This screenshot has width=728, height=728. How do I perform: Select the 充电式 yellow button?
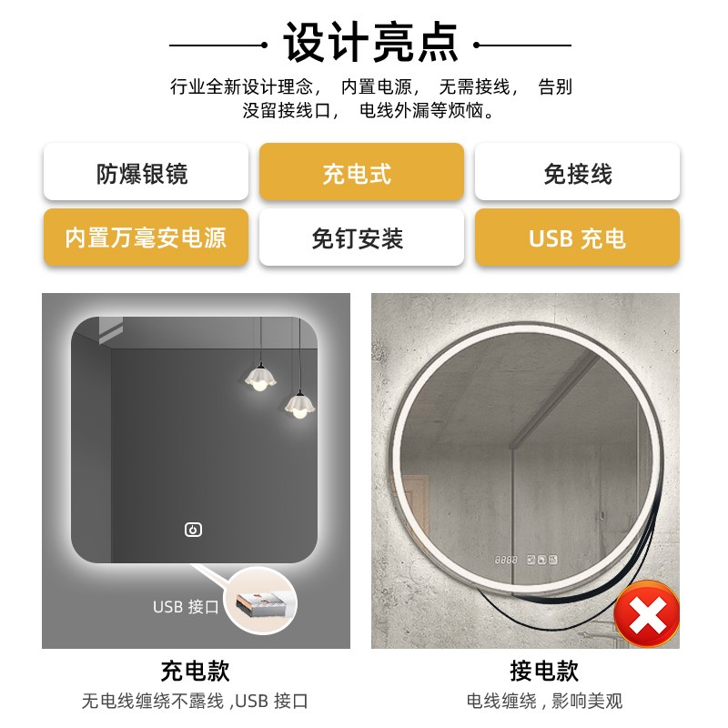tap(361, 172)
